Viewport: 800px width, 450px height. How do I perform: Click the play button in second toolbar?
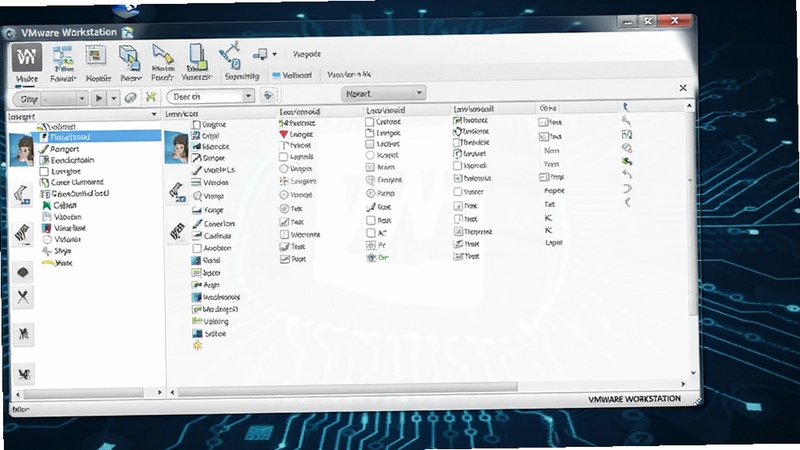click(x=99, y=98)
